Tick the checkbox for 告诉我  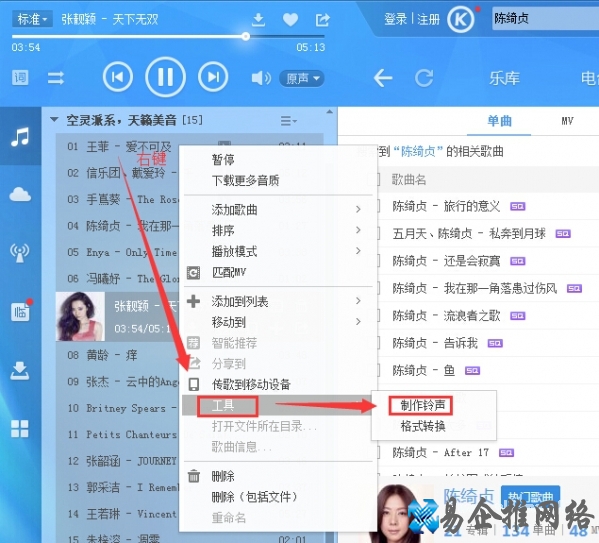point(377,343)
